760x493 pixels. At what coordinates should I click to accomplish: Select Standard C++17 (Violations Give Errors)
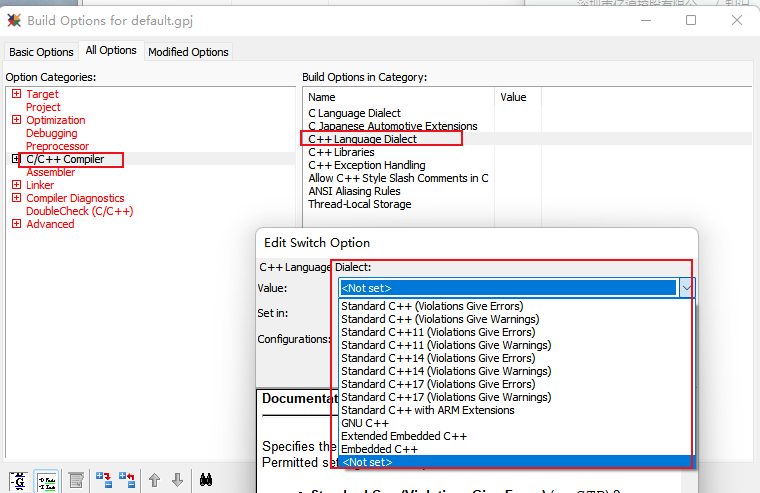point(437,384)
